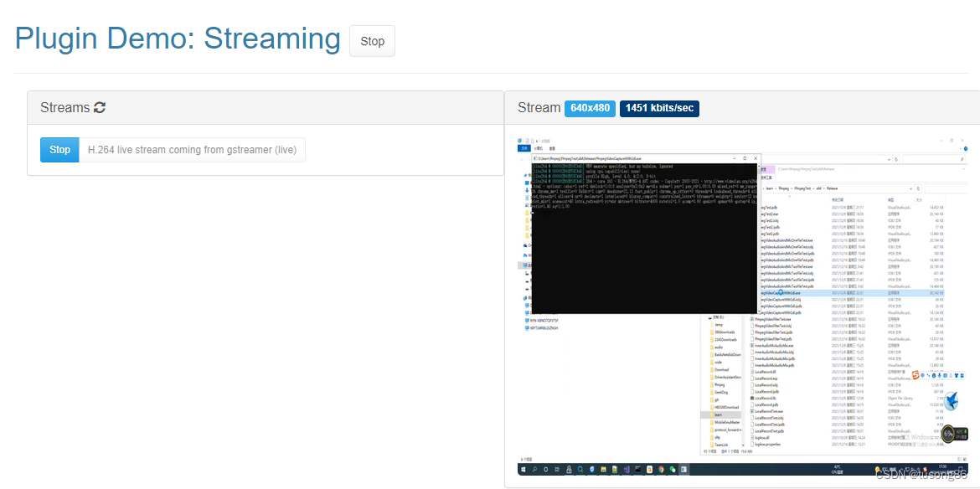Expand the hidden icons chevron in the system tray
Image resolution: width=980 pixels, height=489 pixels.
click(x=902, y=470)
